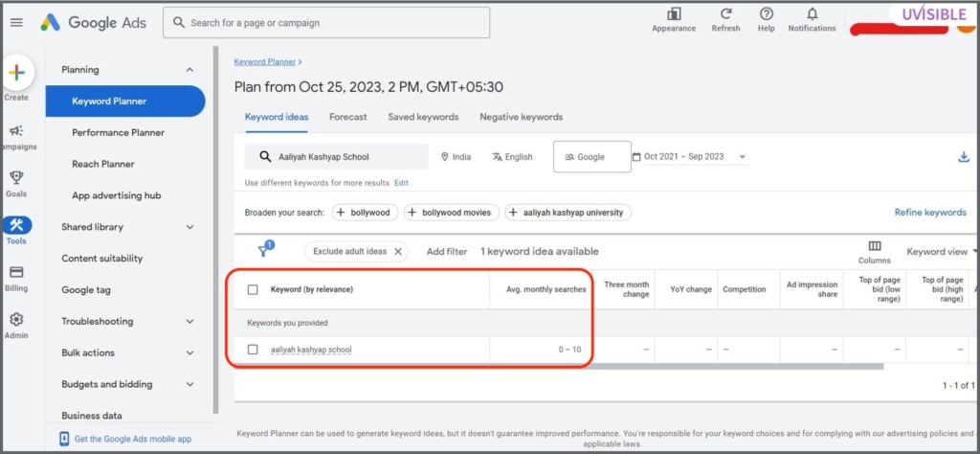
Task: Open the Oct 2021 – Sep 2023 date dropdown
Action: [x=690, y=157]
